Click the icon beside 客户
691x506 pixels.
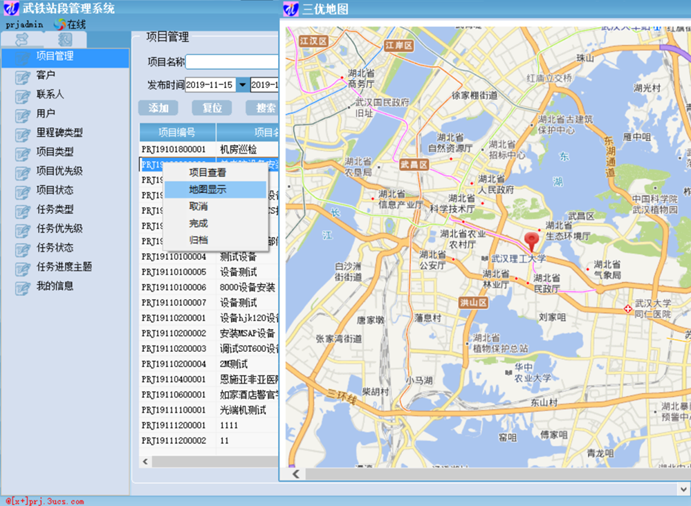(22, 77)
